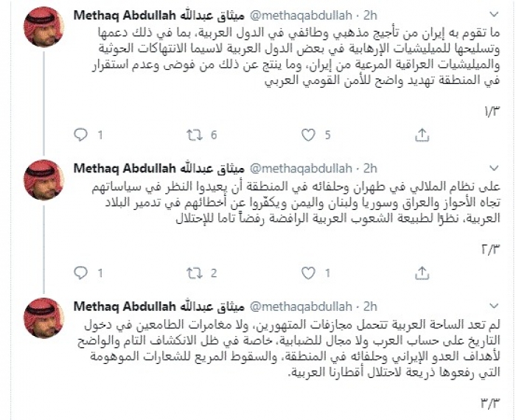Open the first tweet's profile avatar
This screenshot has width=516, height=420.
[43, 29]
